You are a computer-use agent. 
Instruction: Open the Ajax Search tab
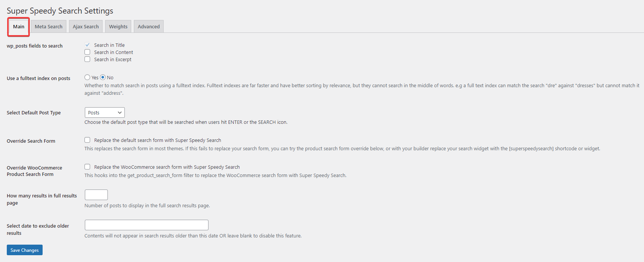86,26
